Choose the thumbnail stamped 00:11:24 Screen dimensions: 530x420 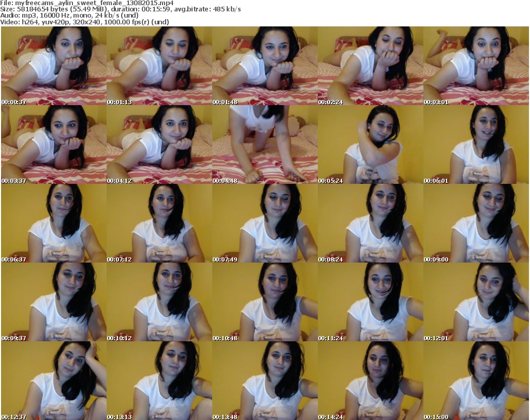click(371, 301)
